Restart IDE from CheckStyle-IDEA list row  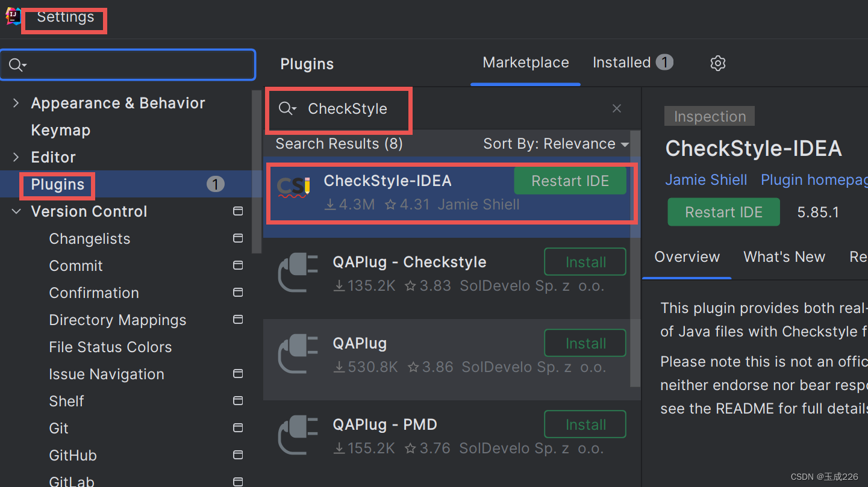570,181
